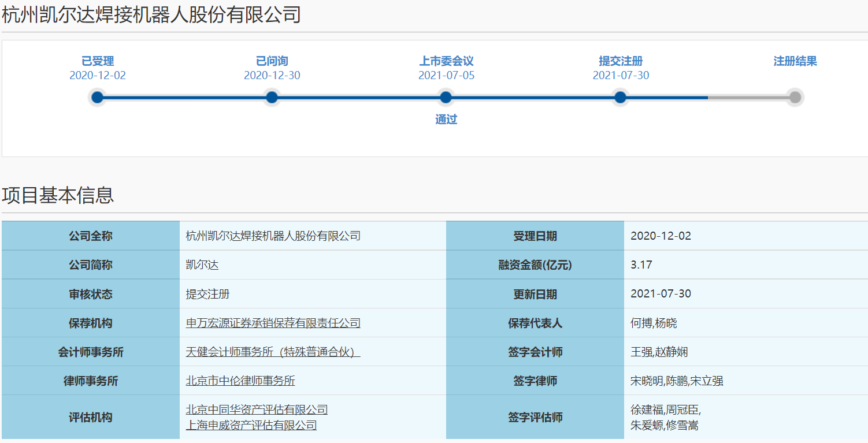Click the 2020-12-02 受理日期 value in table
This screenshot has height=443, width=868.
point(661,236)
